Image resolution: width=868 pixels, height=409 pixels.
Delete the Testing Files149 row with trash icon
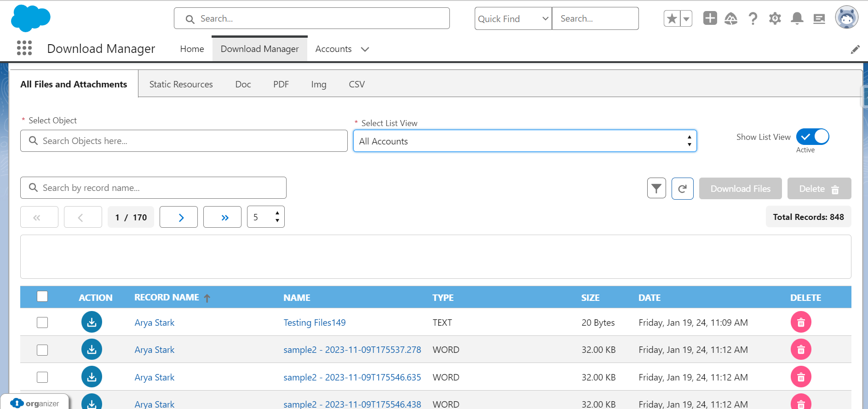(800, 322)
